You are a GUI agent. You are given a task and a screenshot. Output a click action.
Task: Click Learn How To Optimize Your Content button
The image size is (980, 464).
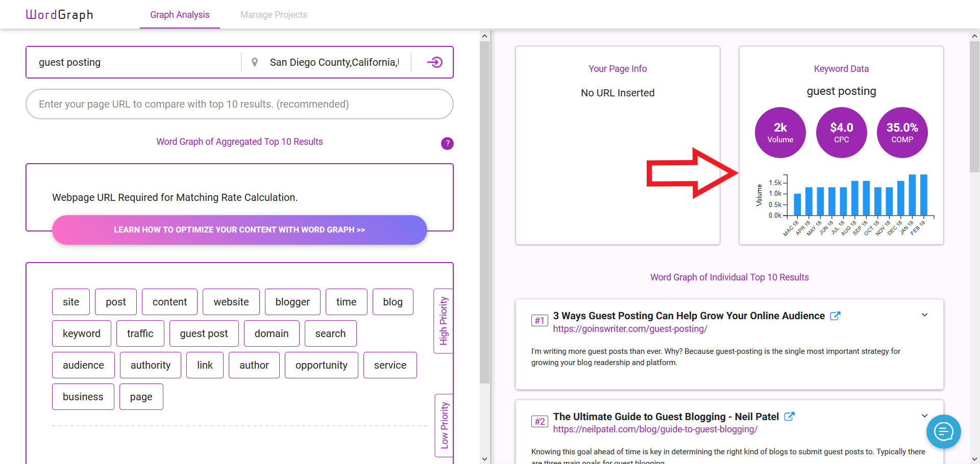pyautogui.click(x=239, y=230)
